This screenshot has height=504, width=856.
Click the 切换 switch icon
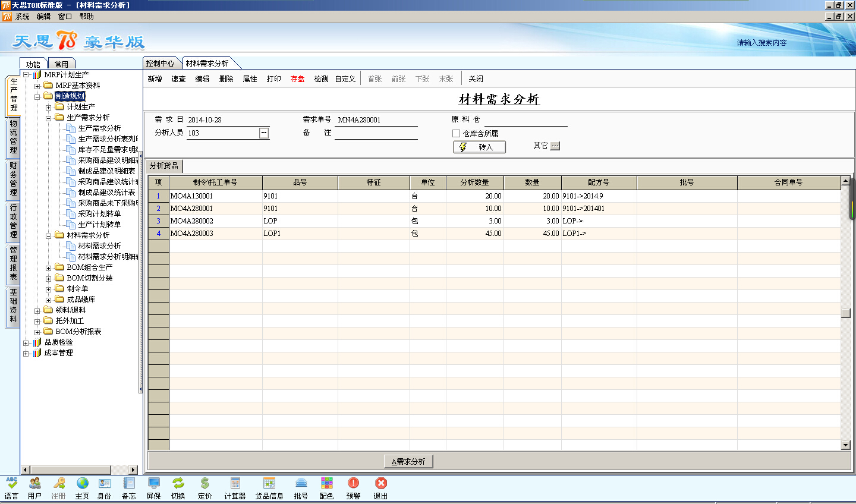178,484
